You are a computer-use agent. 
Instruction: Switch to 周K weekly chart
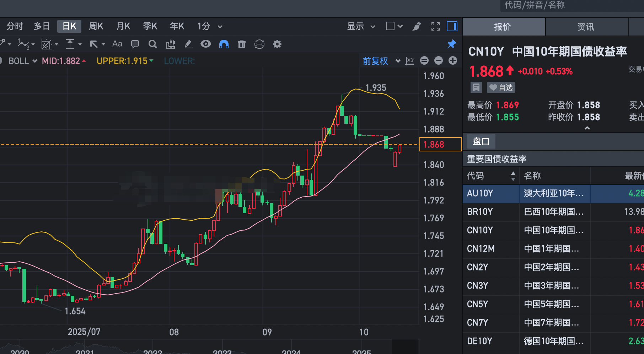click(96, 26)
